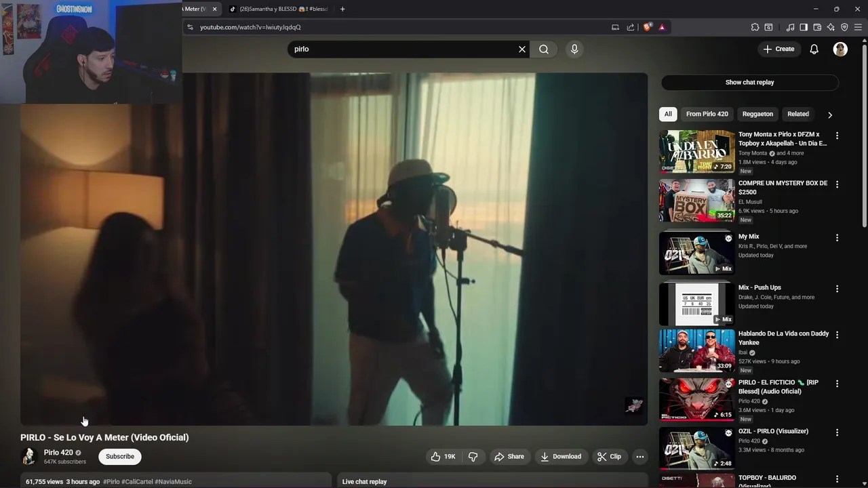Open a new browser tab
The width and height of the screenshot is (868, 488).
tap(342, 9)
